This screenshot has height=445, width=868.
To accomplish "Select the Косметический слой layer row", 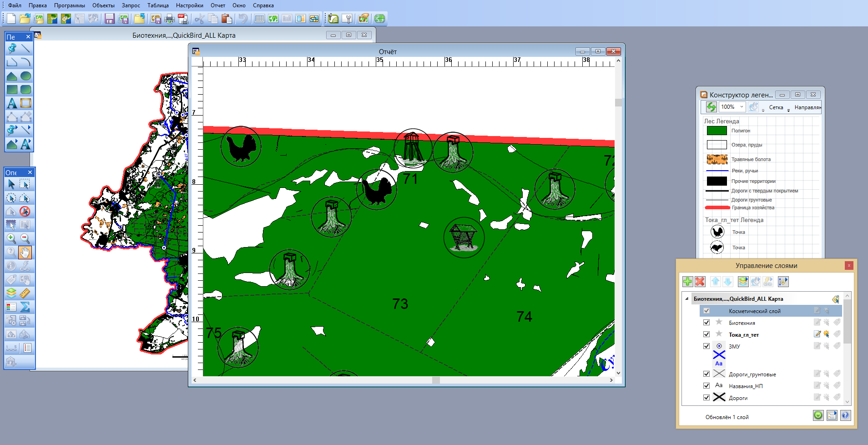I will (x=771, y=311).
